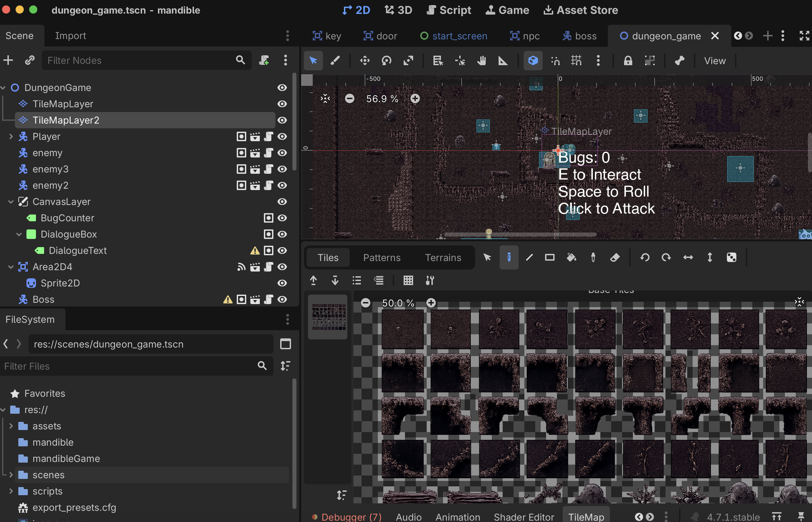The width and height of the screenshot is (812, 522).
Task: Choose the Pan Mode hand tool
Action: click(x=482, y=61)
